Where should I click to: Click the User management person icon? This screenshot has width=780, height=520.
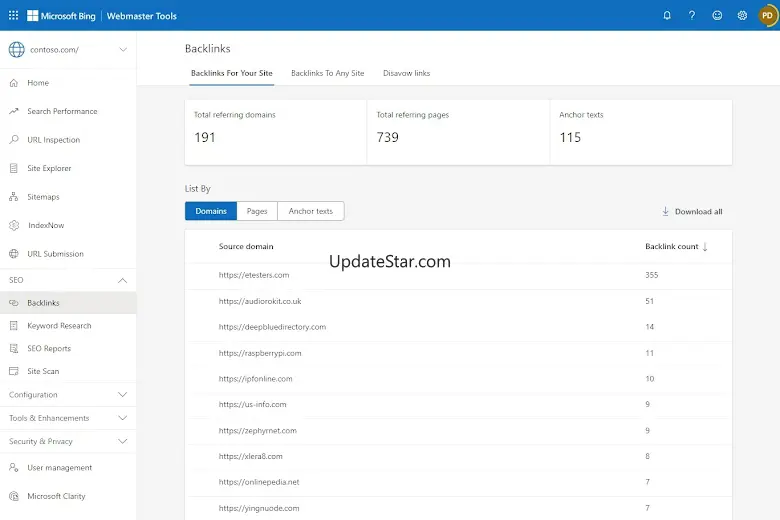click(x=14, y=467)
